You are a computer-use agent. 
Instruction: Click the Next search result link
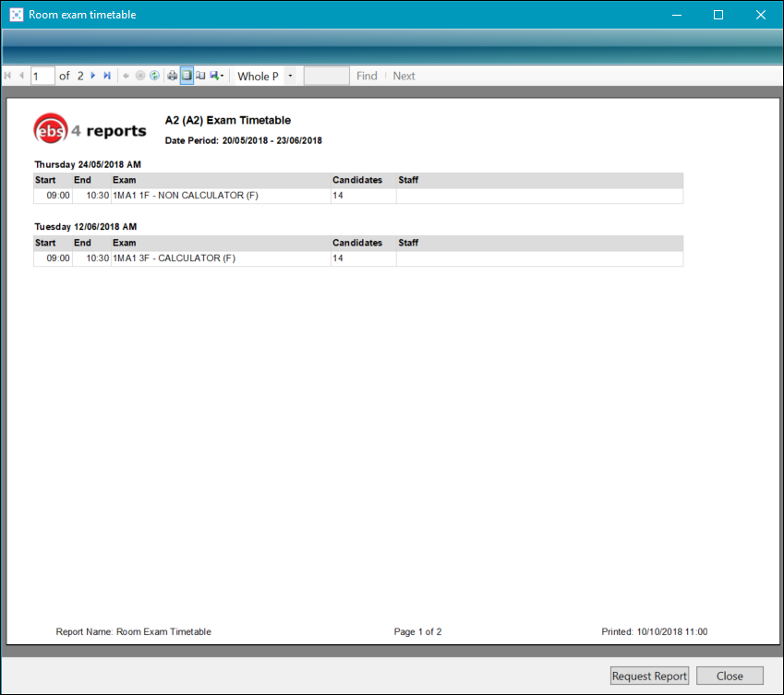[404, 76]
